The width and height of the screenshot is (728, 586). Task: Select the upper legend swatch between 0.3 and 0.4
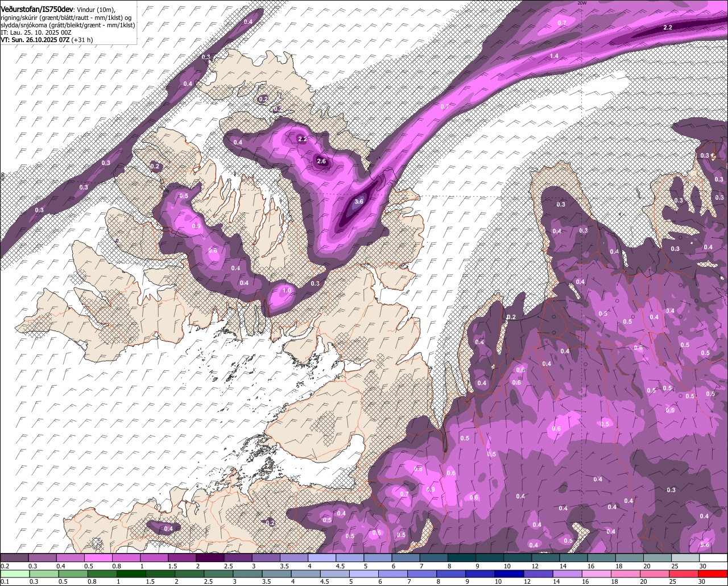click(42, 558)
